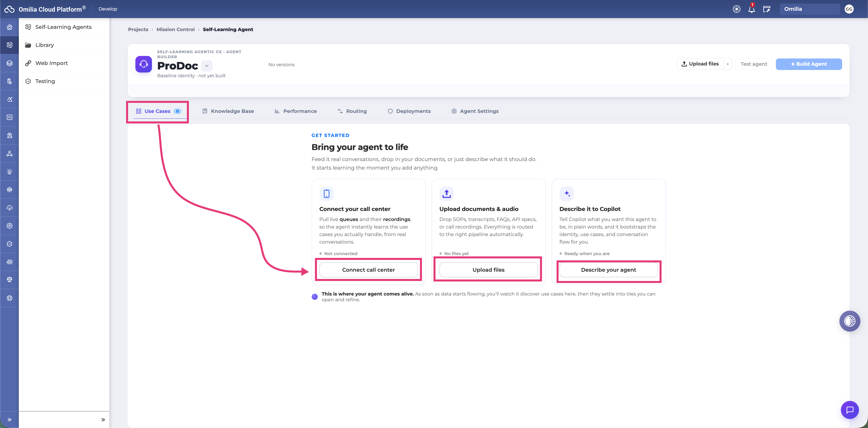Viewport: 868px width, 428px height.
Task: Click Upload files in the agent header
Action: pyautogui.click(x=700, y=64)
